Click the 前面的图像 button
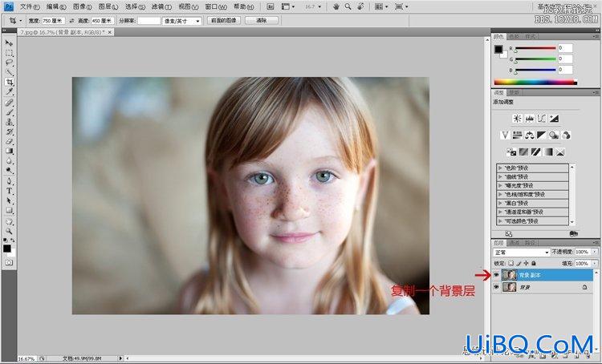Image resolution: width=602 pixels, height=364 pixels. pos(224,21)
